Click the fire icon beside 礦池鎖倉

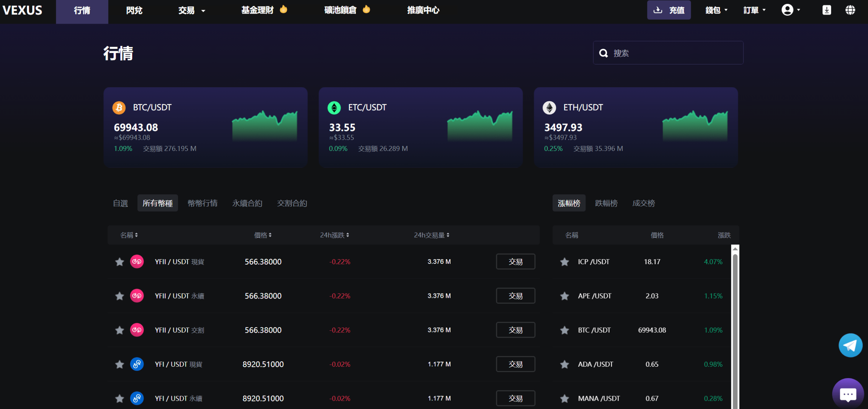pos(366,9)
